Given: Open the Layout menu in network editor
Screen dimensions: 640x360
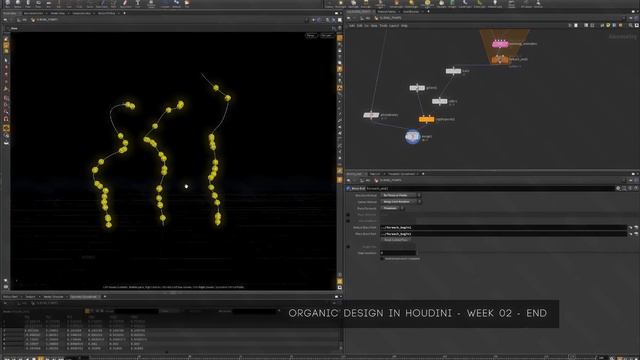Looking at the screenshot, I should click(394, 25).
